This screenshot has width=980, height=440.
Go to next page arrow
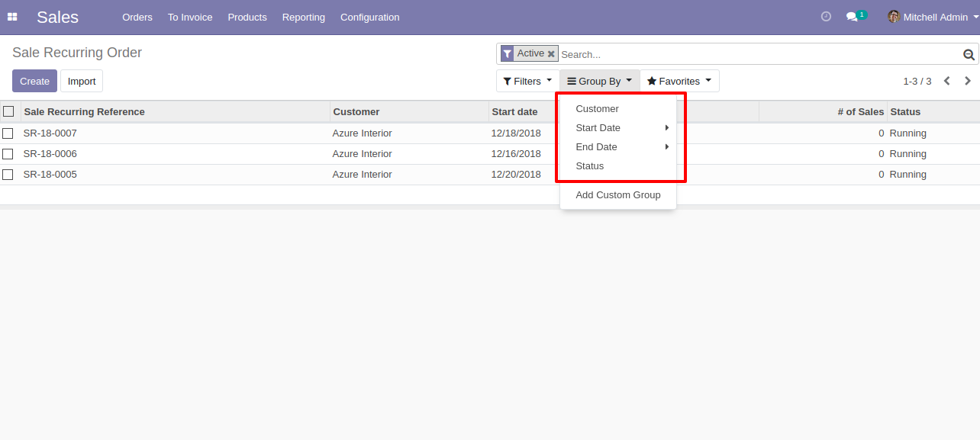[x=968, y=81]
